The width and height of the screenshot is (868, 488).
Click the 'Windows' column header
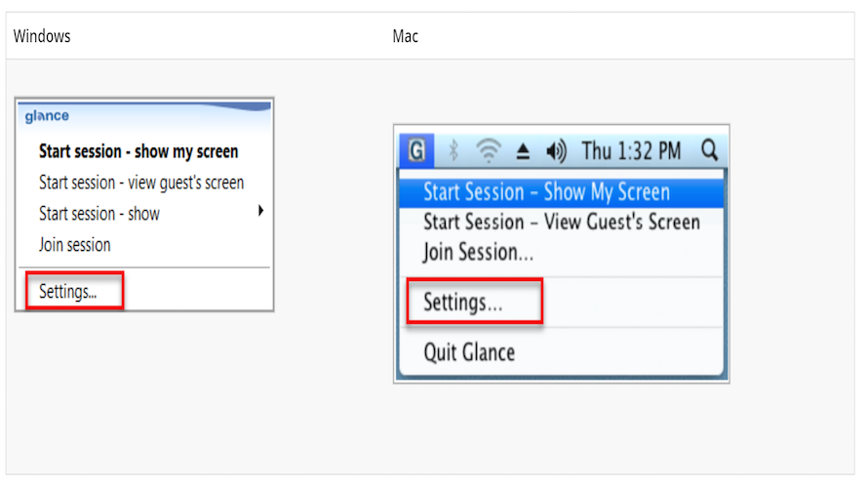click(x=42, y=36)
